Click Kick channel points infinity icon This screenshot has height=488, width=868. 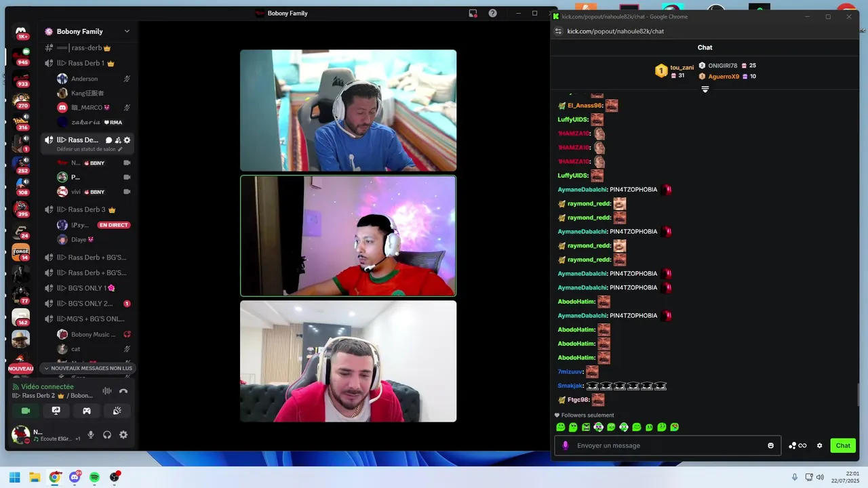[798, 445]
